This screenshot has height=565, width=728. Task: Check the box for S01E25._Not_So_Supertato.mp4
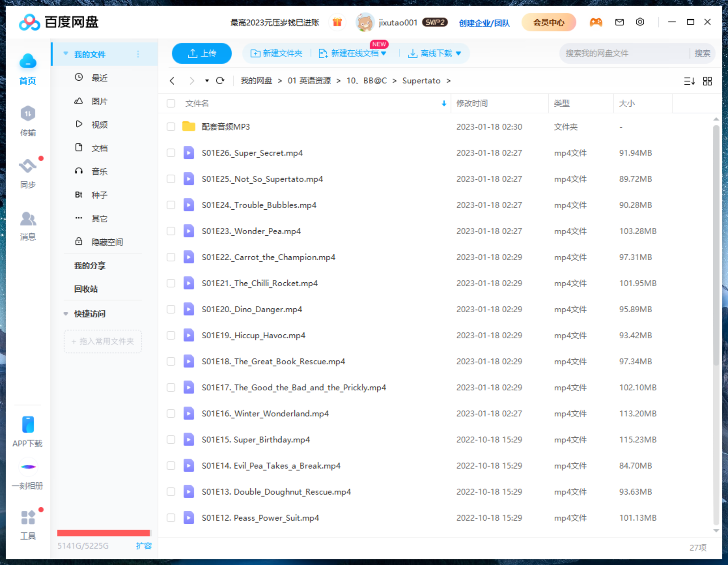(171, 178)
